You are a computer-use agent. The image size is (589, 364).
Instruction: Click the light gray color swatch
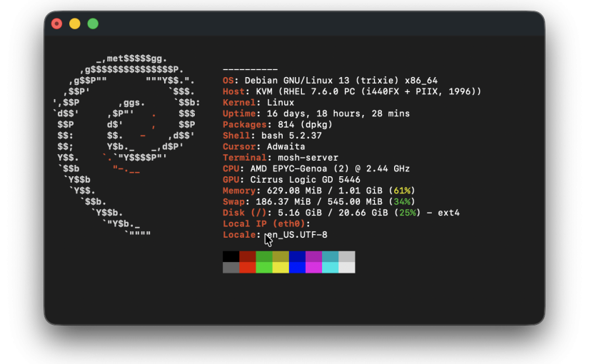347,256
